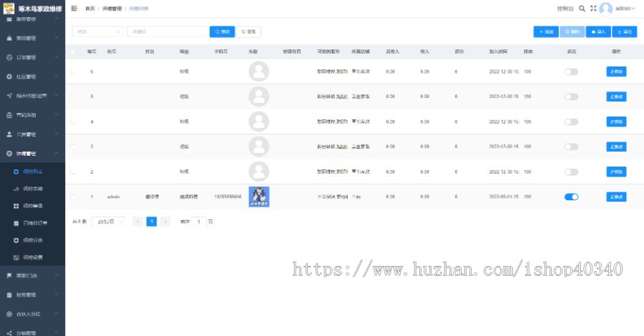
Task: Collapse the sidebar with the fold icon
Action: click(74, 8)
